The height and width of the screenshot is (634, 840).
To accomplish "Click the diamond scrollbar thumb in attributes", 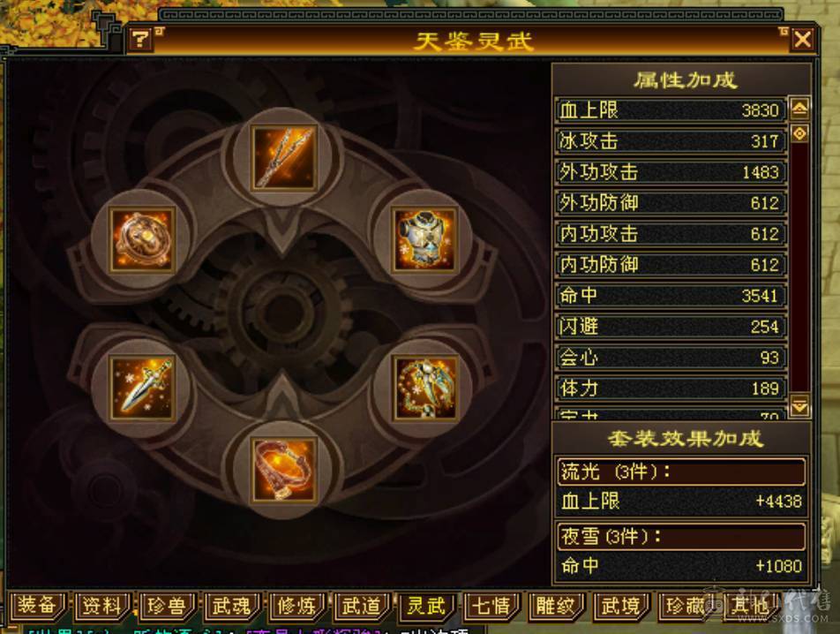I will 799,133.
